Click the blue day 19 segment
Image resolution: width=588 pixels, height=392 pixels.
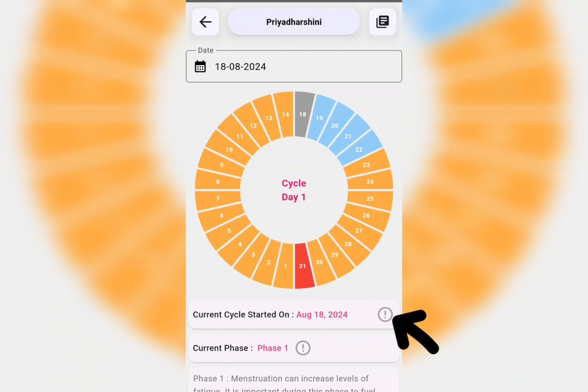pos(319,118)
